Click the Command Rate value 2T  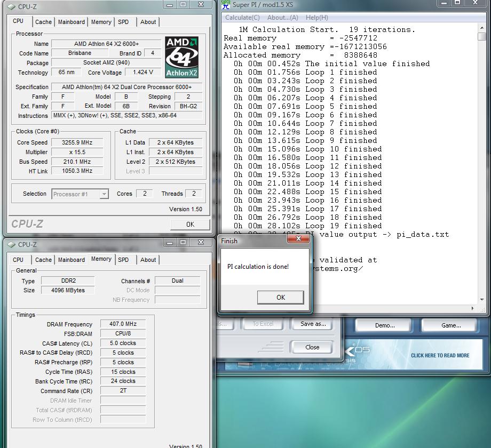tap(123, 391)
